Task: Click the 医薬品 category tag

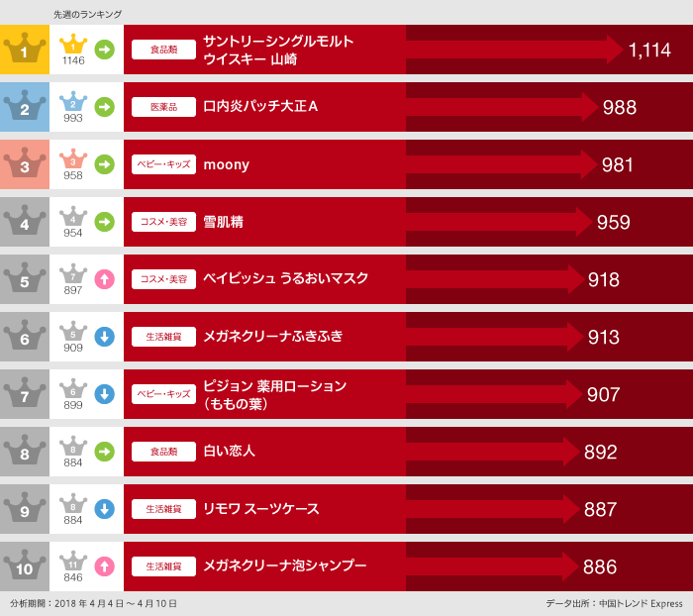Action: pos(163,107)
